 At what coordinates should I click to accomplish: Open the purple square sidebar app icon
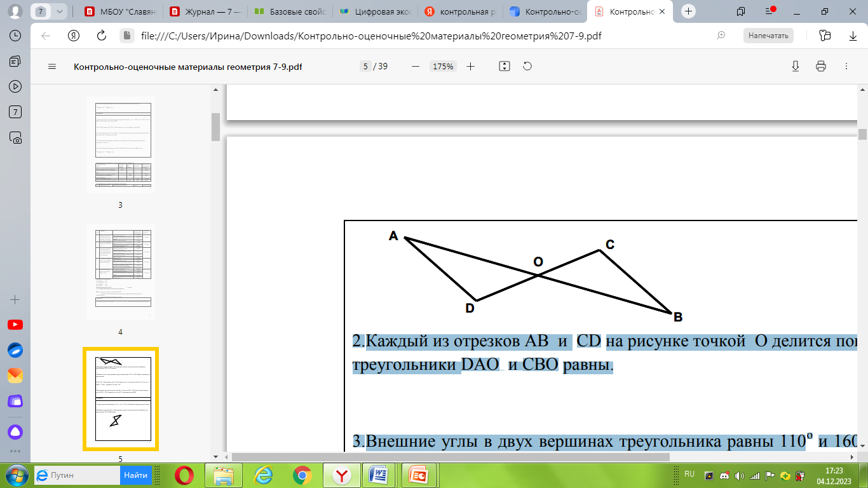point(15,401)
